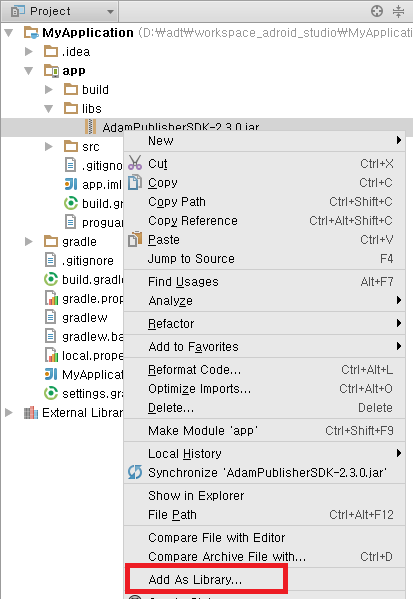The width and height of the screenshot is (413, 599).
Task: Click the scroll-from-source crosshair icon
Action: coord(377,11)
